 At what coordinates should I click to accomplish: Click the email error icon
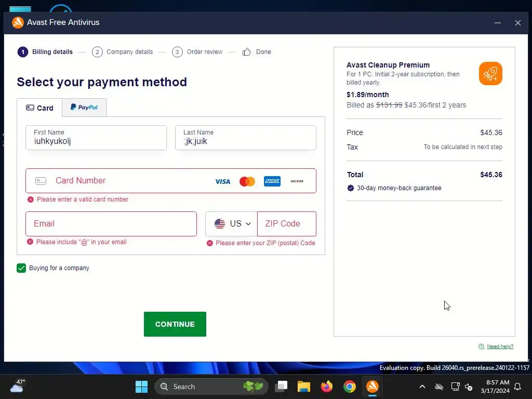pos(30,242)
